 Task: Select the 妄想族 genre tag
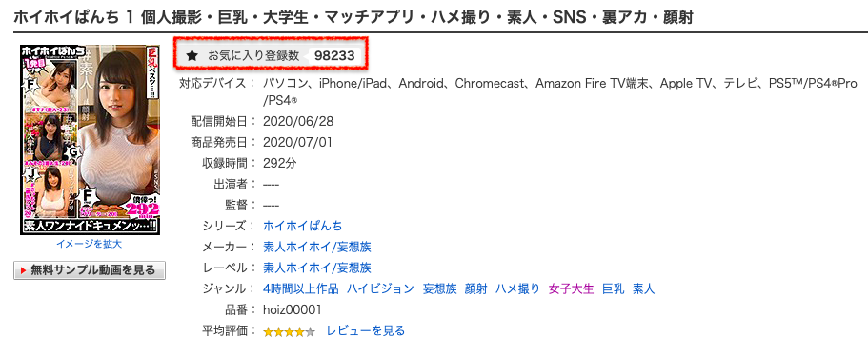click(x=439, y=288)
